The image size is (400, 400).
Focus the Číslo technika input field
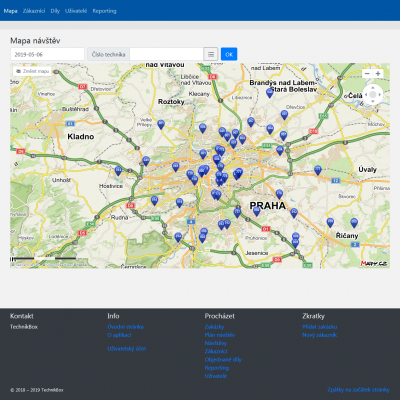pos(166,54)
